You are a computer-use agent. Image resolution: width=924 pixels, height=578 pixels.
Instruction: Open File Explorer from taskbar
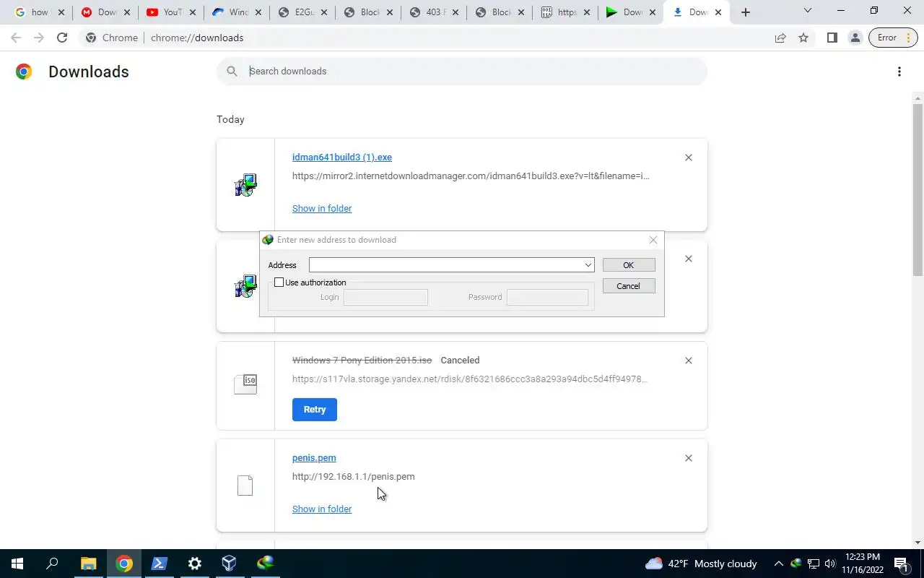pyautogui.click(x=88, y=564)
